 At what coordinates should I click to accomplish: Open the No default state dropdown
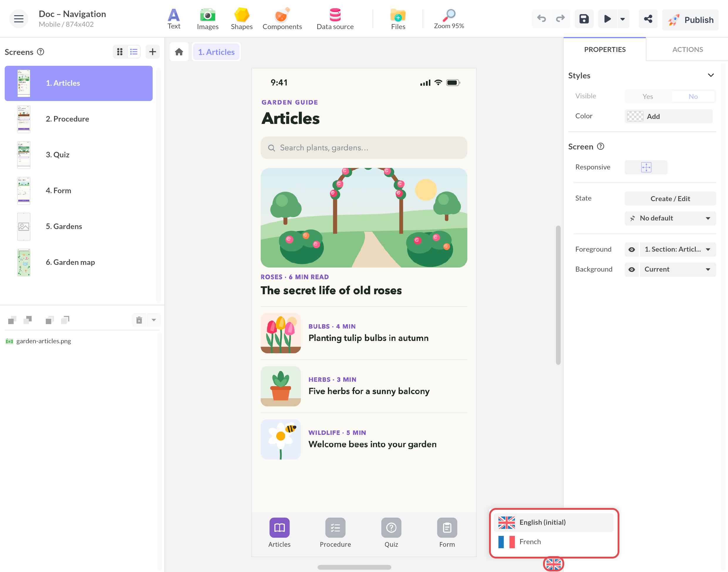pyautogui.click(x=670, y=218)
